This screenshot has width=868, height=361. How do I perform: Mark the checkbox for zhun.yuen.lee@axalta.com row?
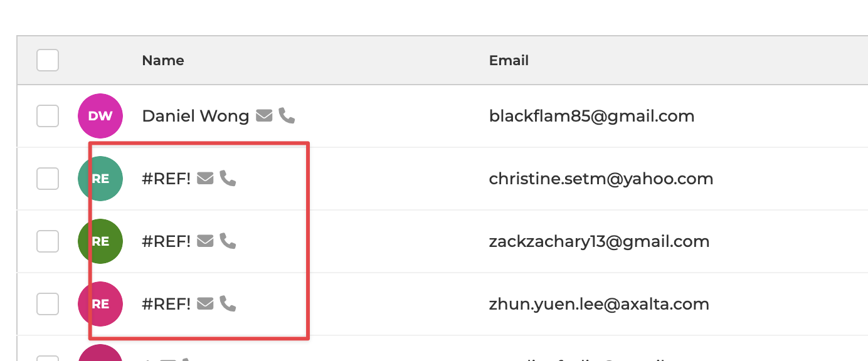[48, 304]
